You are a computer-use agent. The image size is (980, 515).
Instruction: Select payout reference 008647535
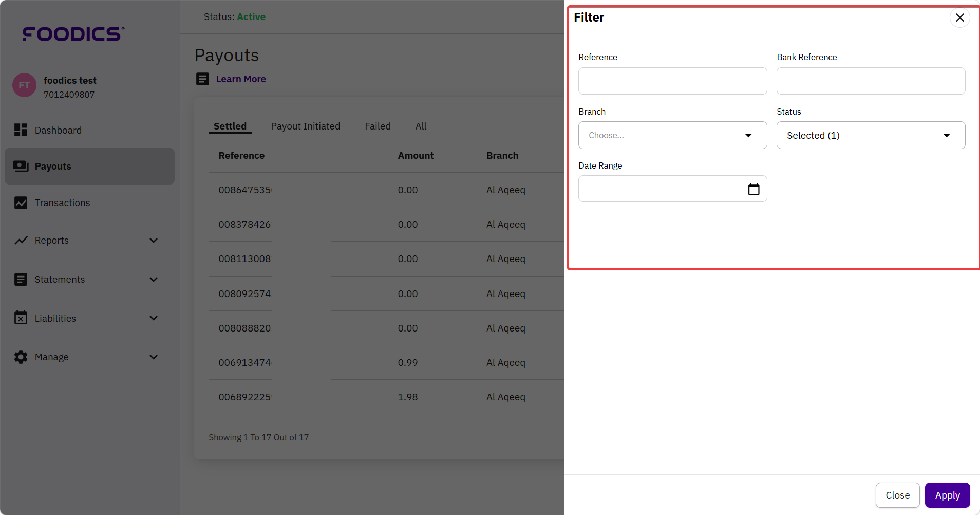pyautogui.click(x=245, y=190)
